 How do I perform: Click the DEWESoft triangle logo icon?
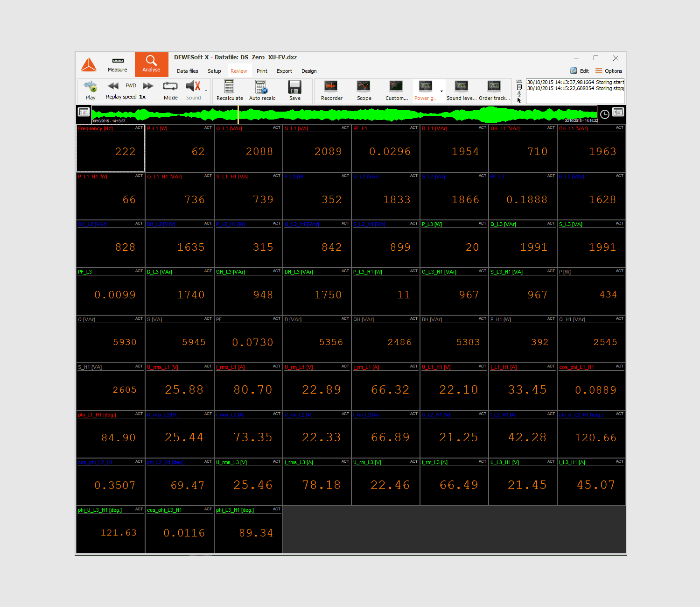pos(89,64)
